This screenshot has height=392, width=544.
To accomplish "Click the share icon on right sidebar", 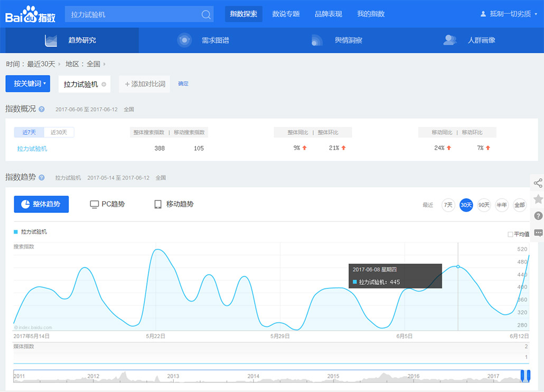I will point(538,183).
